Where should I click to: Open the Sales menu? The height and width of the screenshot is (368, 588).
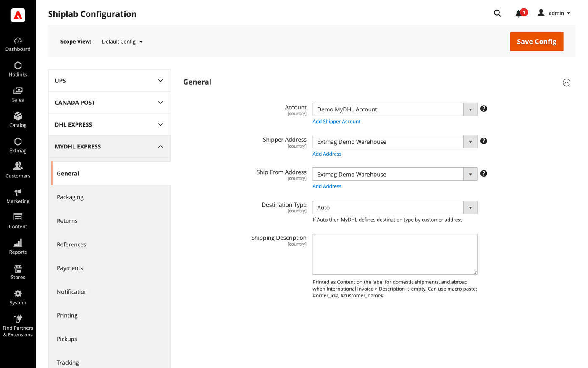18,95
